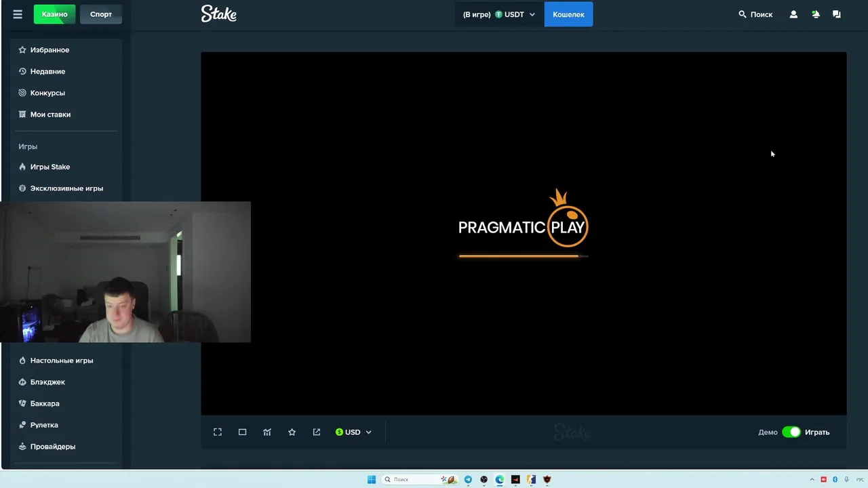Click the receipt icon beside Мои ставки
This screenshot has width=868, height=488.
pos(22,115)
